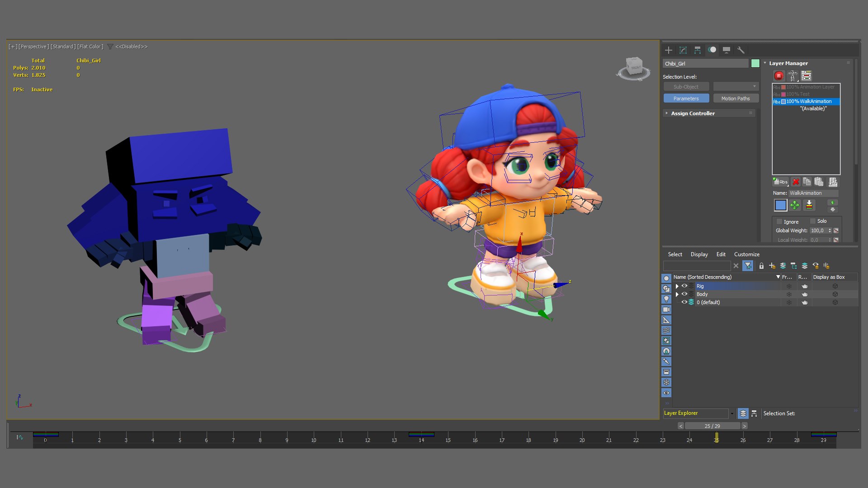Delete the layer with the red X icon
This screenshot has width=868, height=488.
pos(796,182)
